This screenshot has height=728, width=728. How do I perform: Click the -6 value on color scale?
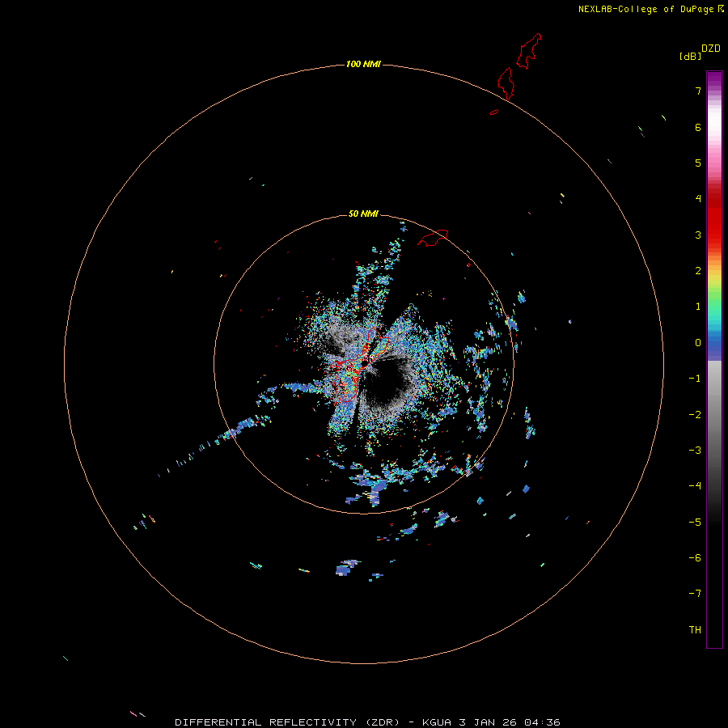click(695, 558)
